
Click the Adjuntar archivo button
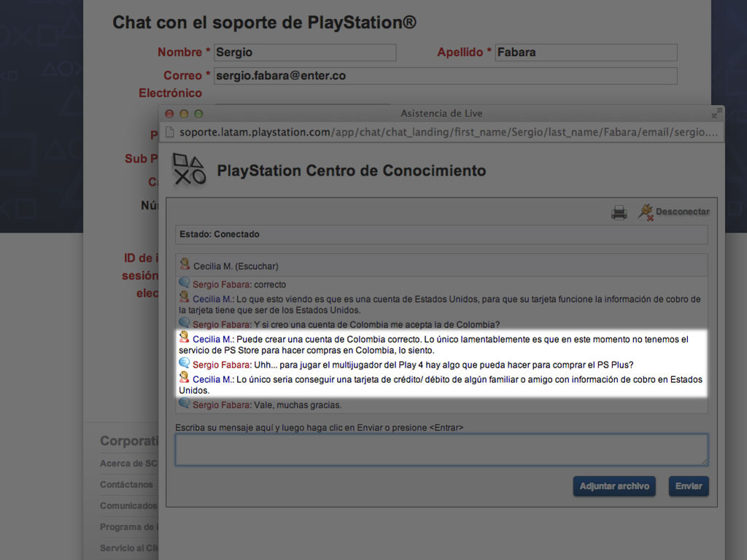(614, 486)
